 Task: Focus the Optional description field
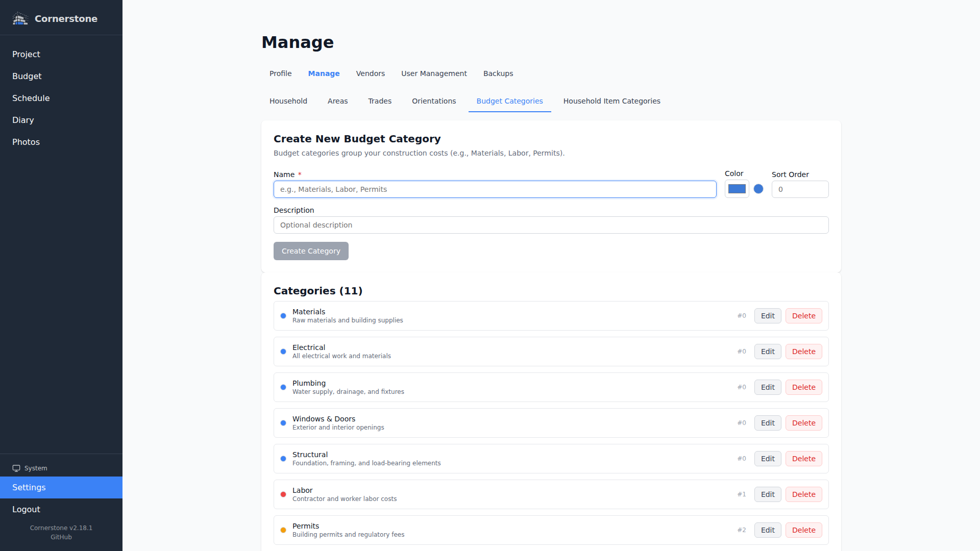[551, 225]
